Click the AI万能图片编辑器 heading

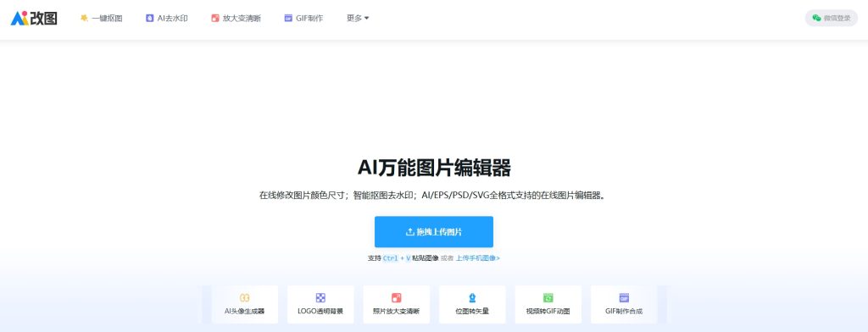[x=434, y=168]
